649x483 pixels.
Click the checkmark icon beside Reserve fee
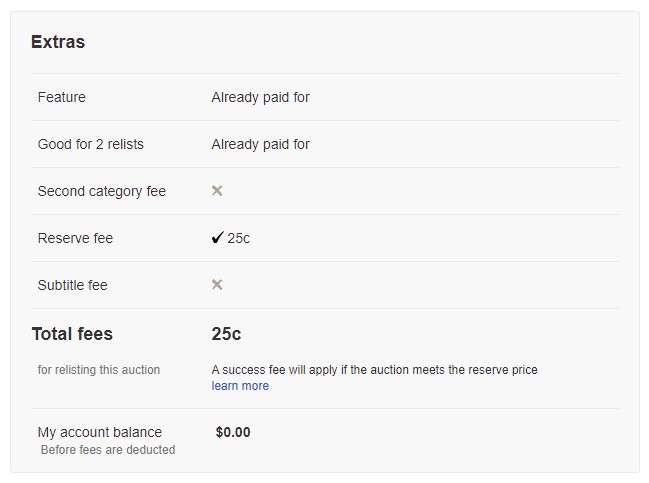click(217, 238)
